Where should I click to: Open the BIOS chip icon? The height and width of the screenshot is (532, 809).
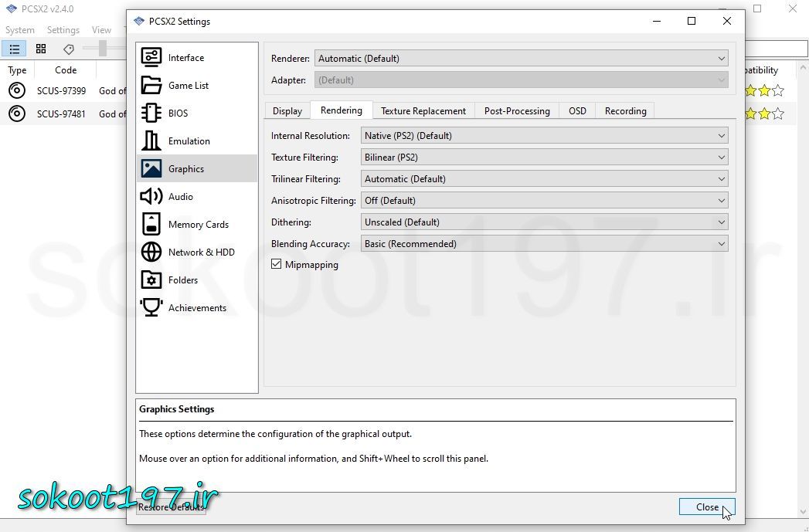click(151, 114)
